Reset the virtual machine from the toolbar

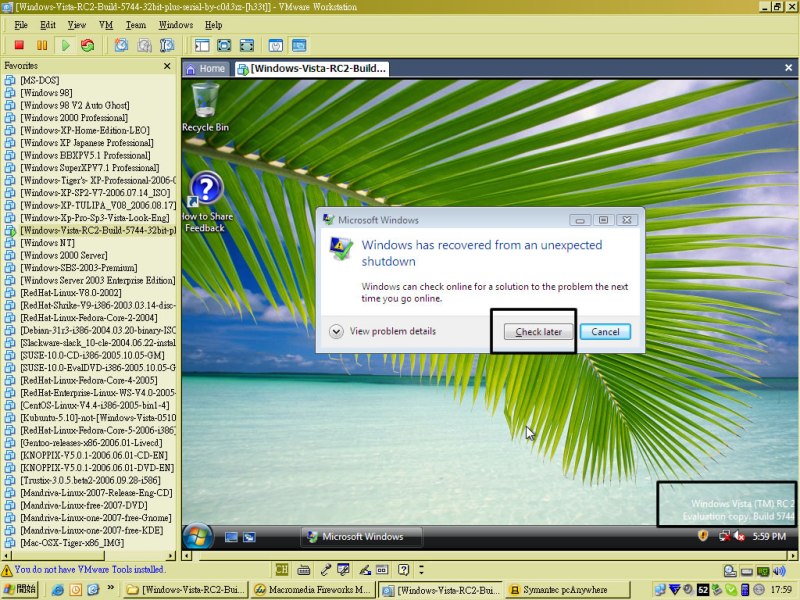point(88,45)
